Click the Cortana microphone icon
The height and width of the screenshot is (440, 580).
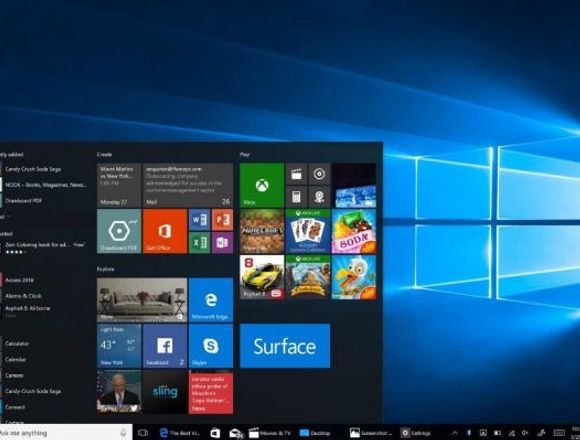point(124,433)
